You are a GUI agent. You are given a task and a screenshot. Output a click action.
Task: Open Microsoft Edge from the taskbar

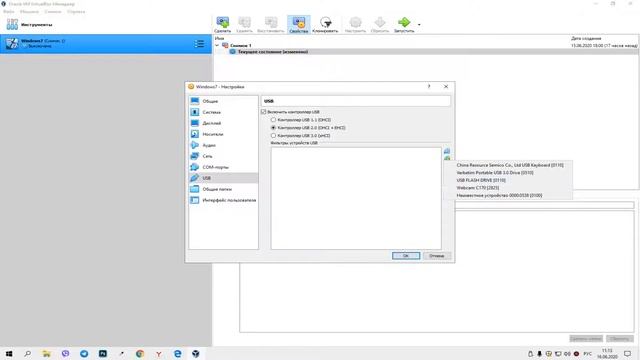point(178,353)
